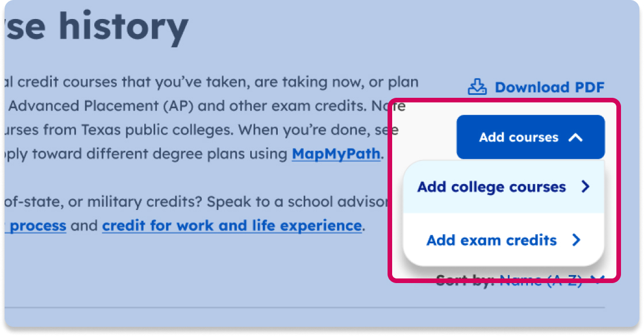Choose Add exam credits menu option
This screenshot has height=336, width=644.
(x=492, y=240)
